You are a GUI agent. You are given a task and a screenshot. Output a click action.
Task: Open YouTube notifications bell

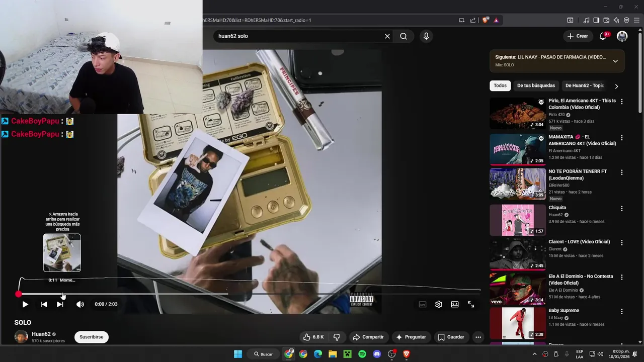pyautogui.click(x=603, y=36)
